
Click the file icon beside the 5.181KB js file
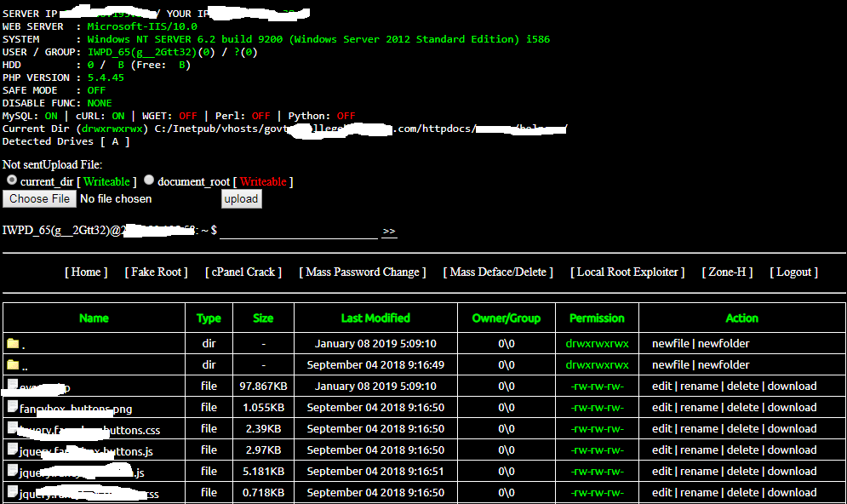tap(12, 471)
